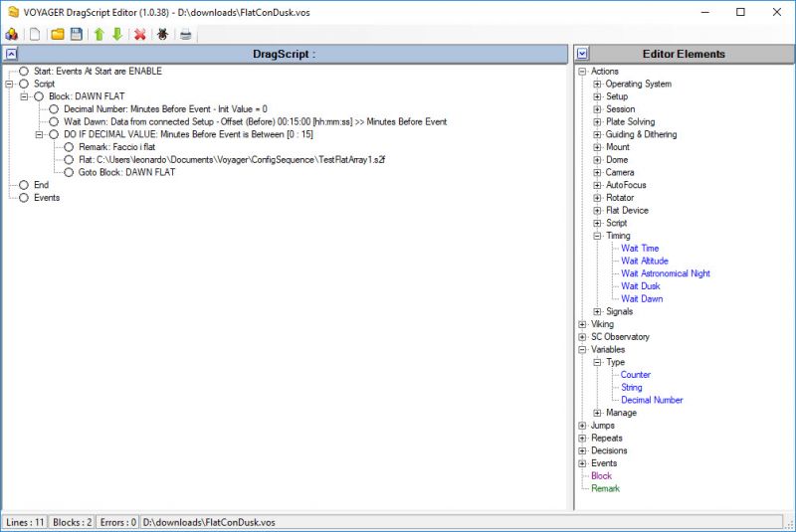Move item down with the green down arrow

click(x=117, y=34)
